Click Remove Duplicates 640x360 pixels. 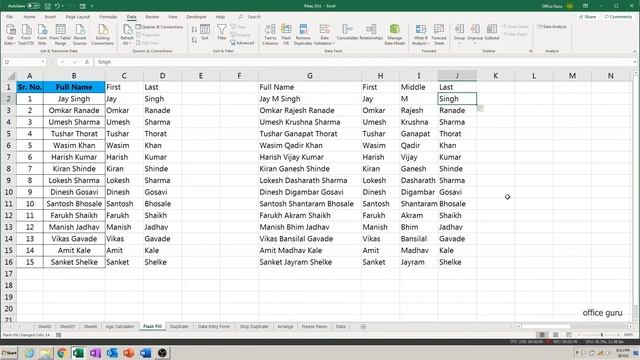point(303,34)
